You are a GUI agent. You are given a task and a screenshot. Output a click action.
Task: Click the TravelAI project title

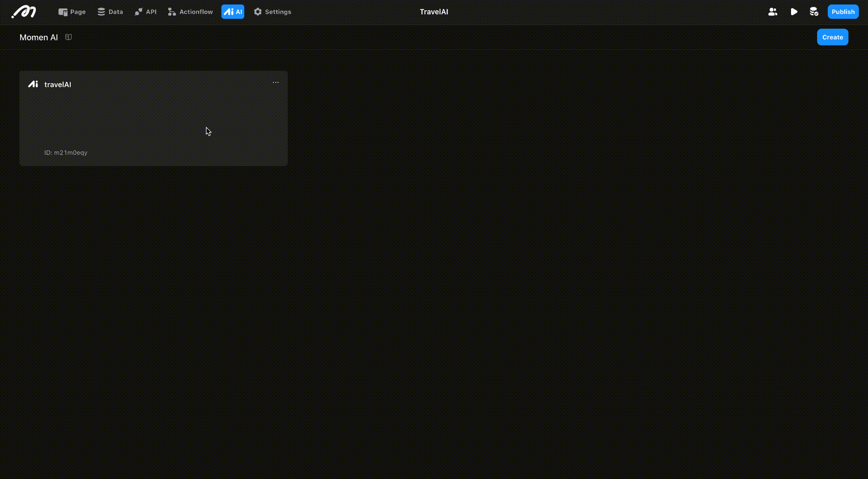[434, 12]
